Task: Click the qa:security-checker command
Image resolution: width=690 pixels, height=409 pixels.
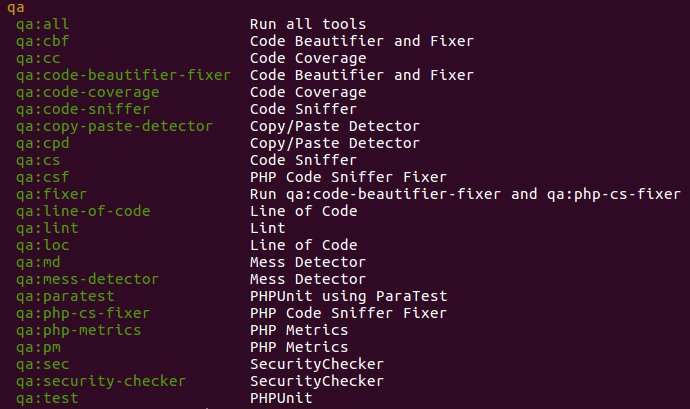Action: pos(101,381)
